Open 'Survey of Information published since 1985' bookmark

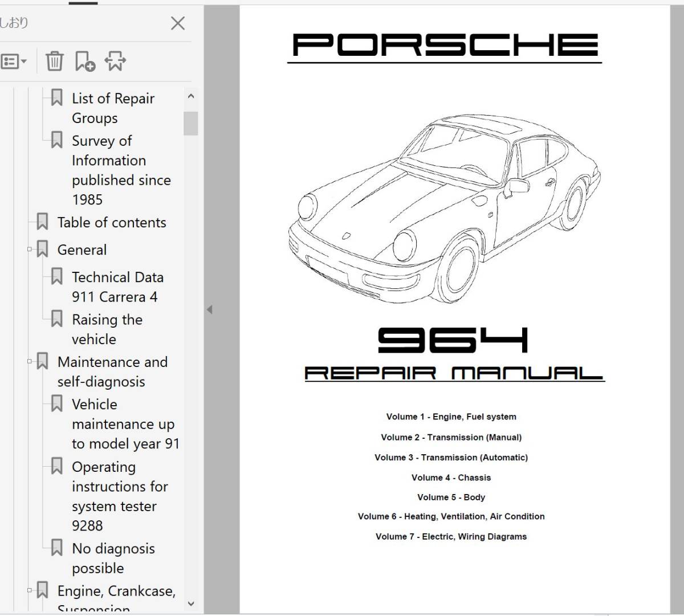121,170
